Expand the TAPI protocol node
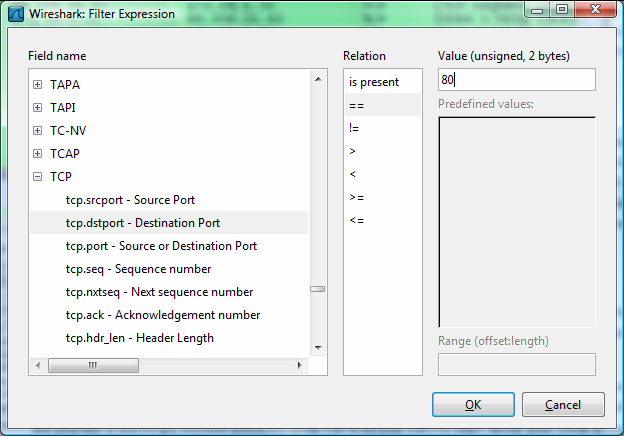Viewport: 624px width, 436px height. click(x=37, y=108)
